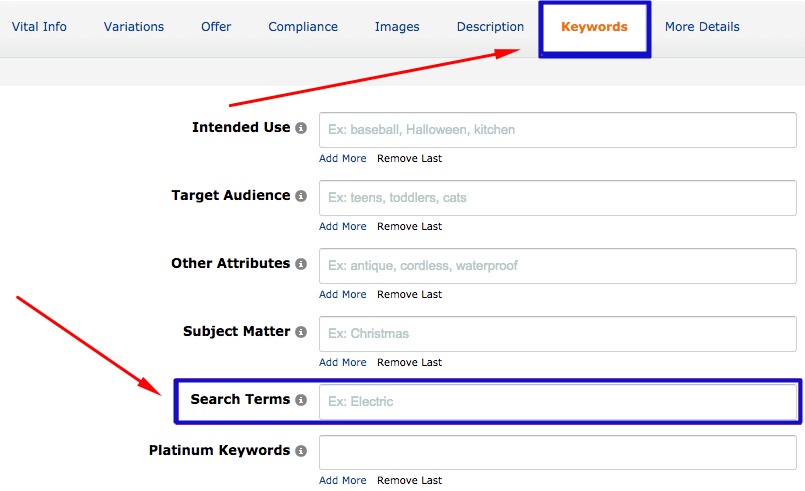Click the Intended Use text field
Viewport: 805px width, 491px height.
tap(557, 130)
